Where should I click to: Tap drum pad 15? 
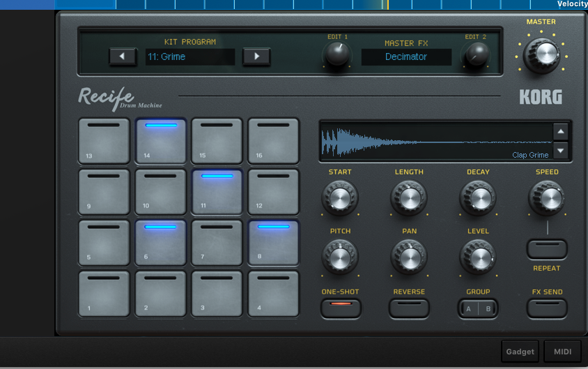click(x=217, y=141)
